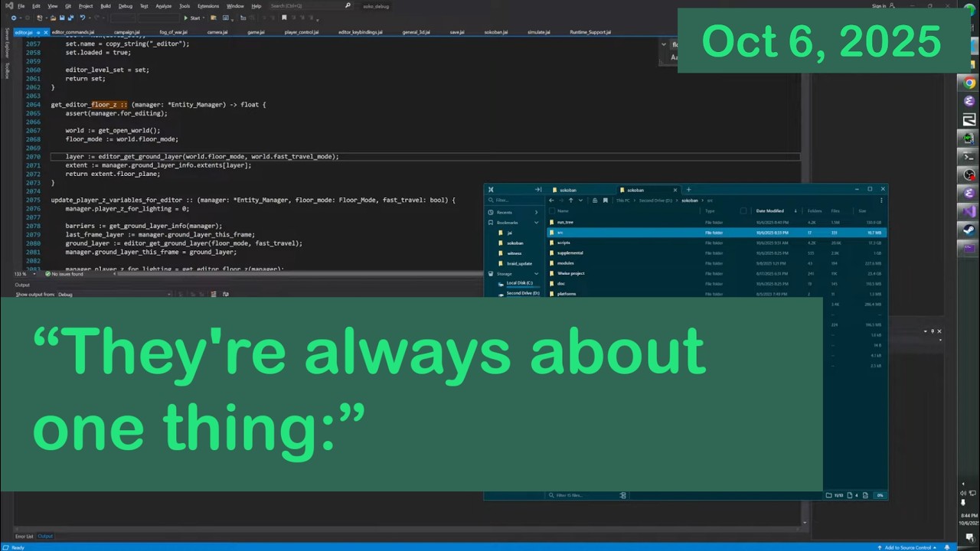
Task: Close the second sokoban file manager tab
Action: pyautogui.click(x=675, y=190)
